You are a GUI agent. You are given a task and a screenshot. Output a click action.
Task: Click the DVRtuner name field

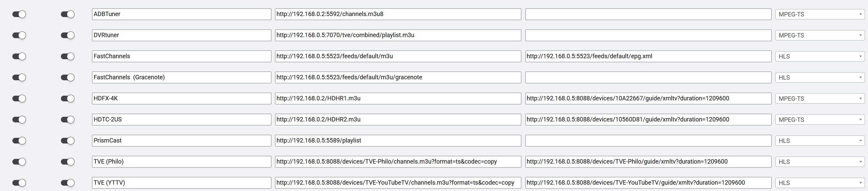pos(181,35)
